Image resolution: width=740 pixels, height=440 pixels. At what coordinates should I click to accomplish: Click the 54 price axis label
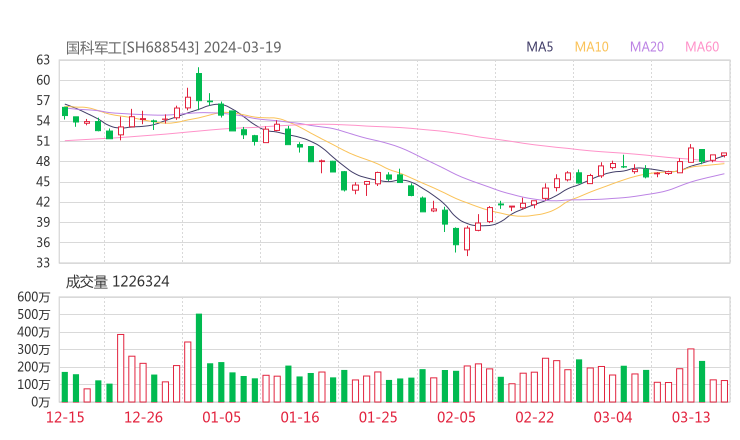pos(43,121)
